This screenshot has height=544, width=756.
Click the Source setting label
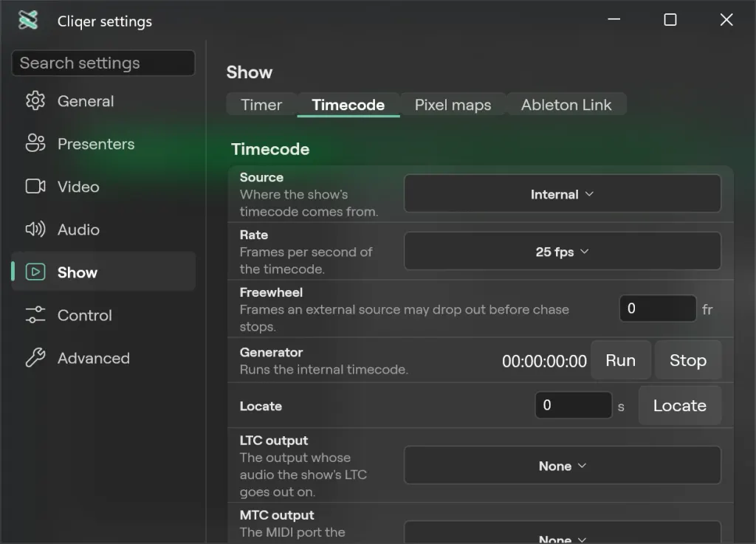point(261,177)
